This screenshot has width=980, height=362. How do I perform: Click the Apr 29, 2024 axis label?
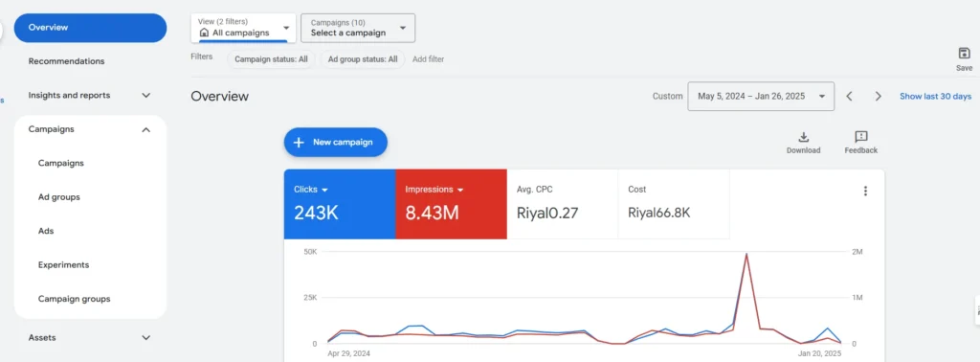pyautogui.click(x=348, y=353)
